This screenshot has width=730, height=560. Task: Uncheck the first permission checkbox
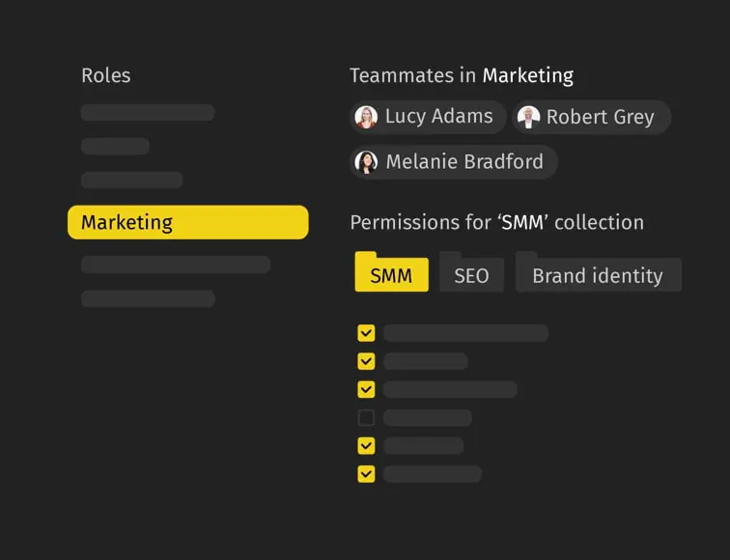pyautogui.click(x=366, y=333)
